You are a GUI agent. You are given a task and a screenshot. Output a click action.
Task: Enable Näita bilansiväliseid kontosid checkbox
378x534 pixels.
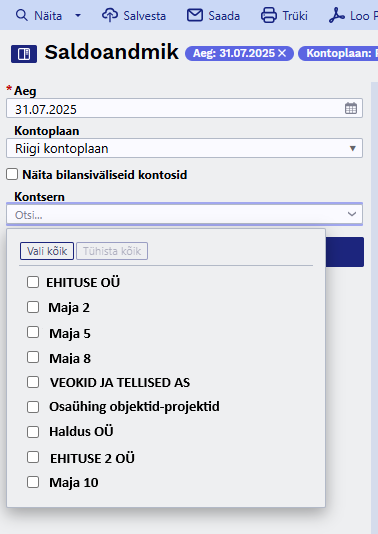pos(12,174)
